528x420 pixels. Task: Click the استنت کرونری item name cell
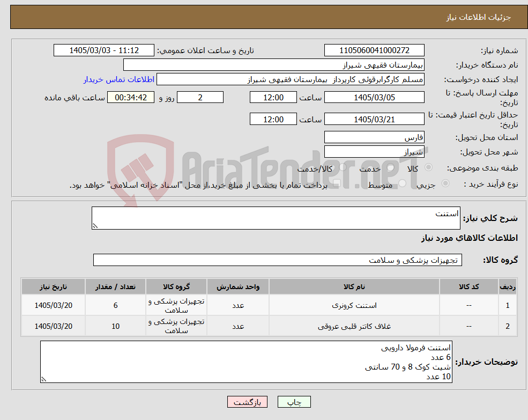click(x=354, y=305)
